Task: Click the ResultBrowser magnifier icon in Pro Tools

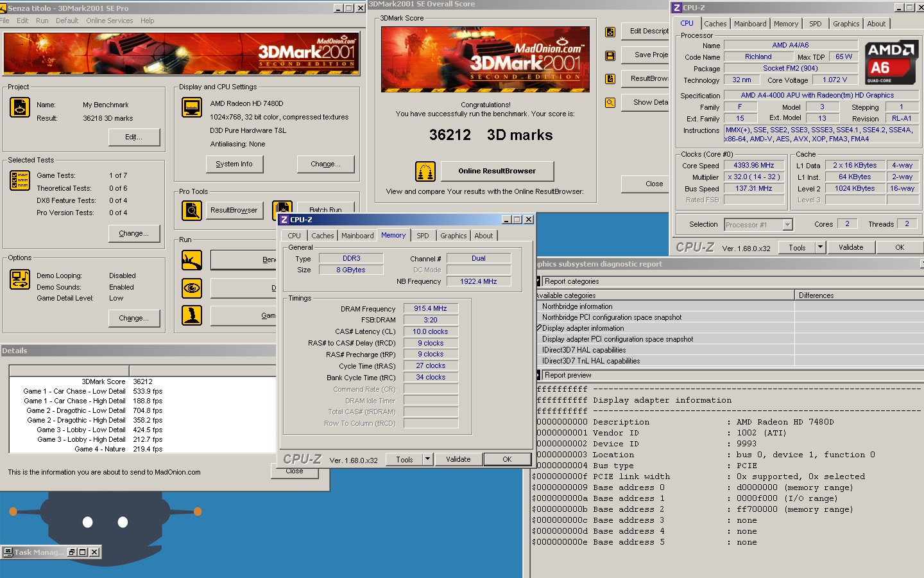Action: [192, 210]
